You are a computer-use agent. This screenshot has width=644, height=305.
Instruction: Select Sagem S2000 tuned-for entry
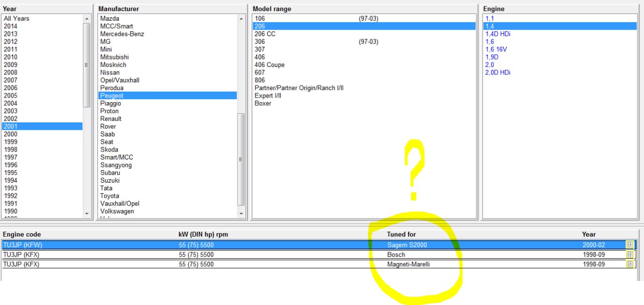click(x=407, y=245)
